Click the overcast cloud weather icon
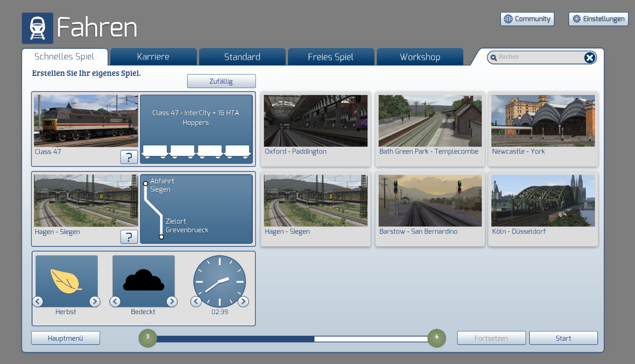Screen dimensions: 635x364 (143, 281)
